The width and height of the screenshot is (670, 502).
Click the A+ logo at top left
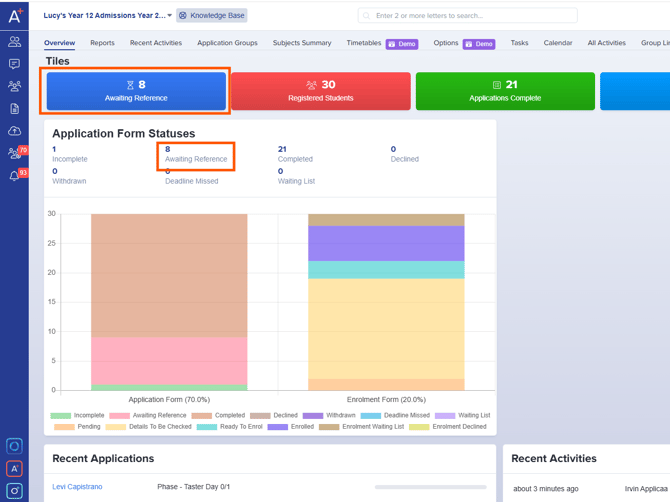click(x=15, y=16)
